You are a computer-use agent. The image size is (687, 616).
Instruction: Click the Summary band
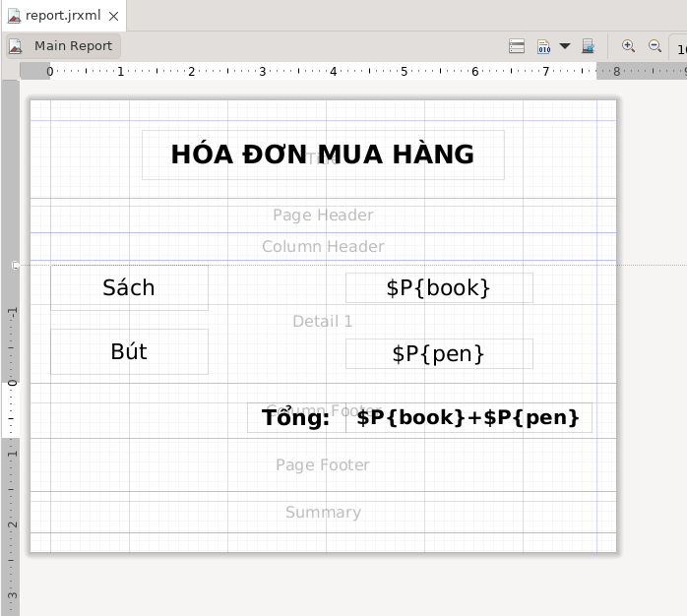[x=323, y=513]
